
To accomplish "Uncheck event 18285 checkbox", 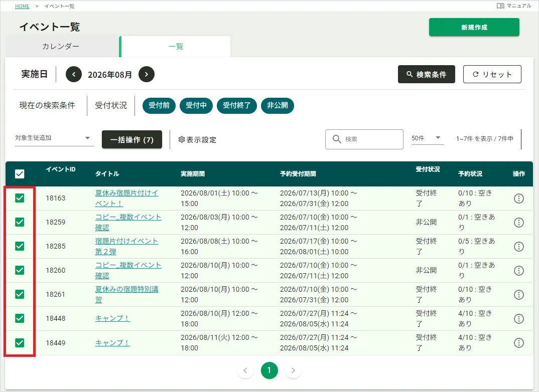I will (20, 246).
